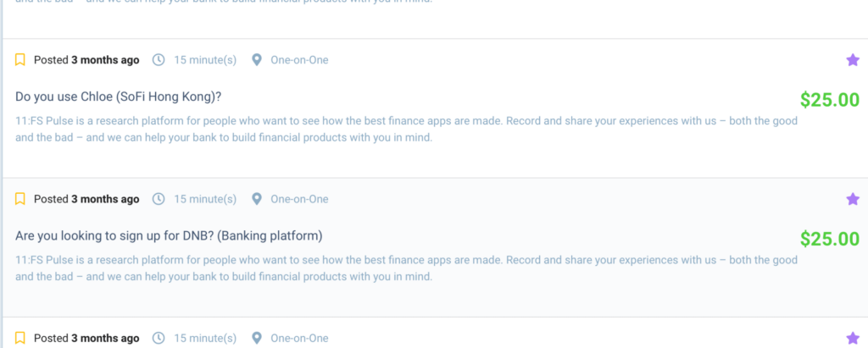The width and height of the screenshot is (868, 348).
Task: Open 'Do you use Chloe (SoFi Hong Kong)?' study
Action: [119, 97]
